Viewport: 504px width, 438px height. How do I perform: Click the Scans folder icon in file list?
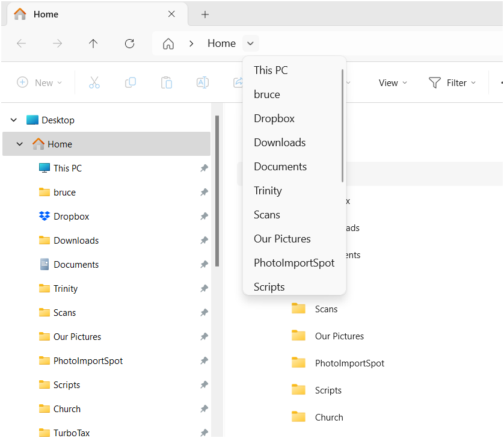point(298,309)
